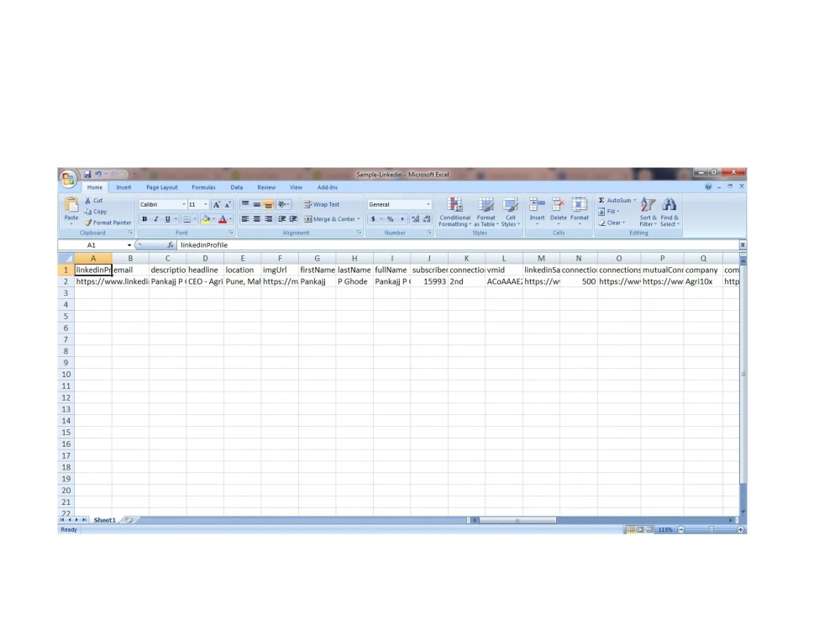Switch to the Data tab

point(237,187)
